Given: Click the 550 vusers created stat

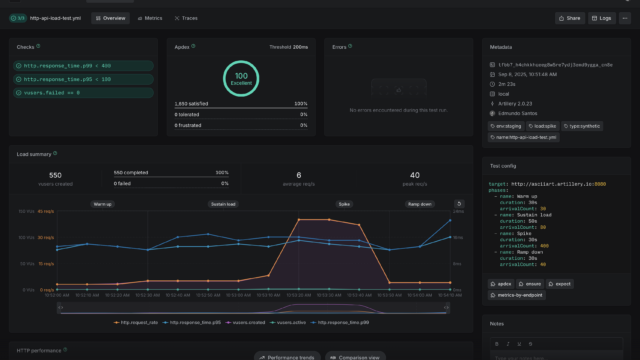Looking at the screenshot, I should pos(55,178).
